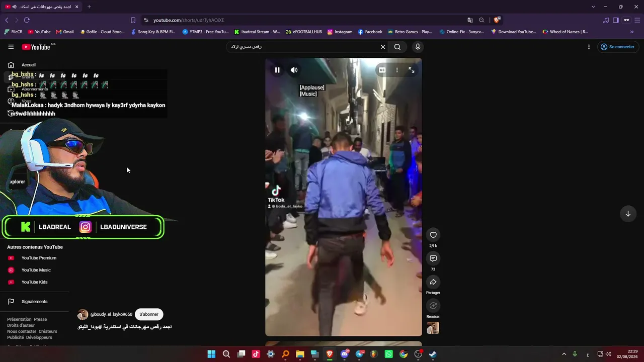Screen dimensions: 644x362
Task: Open Windows taskbar search
Action: (x=226, y=354)
